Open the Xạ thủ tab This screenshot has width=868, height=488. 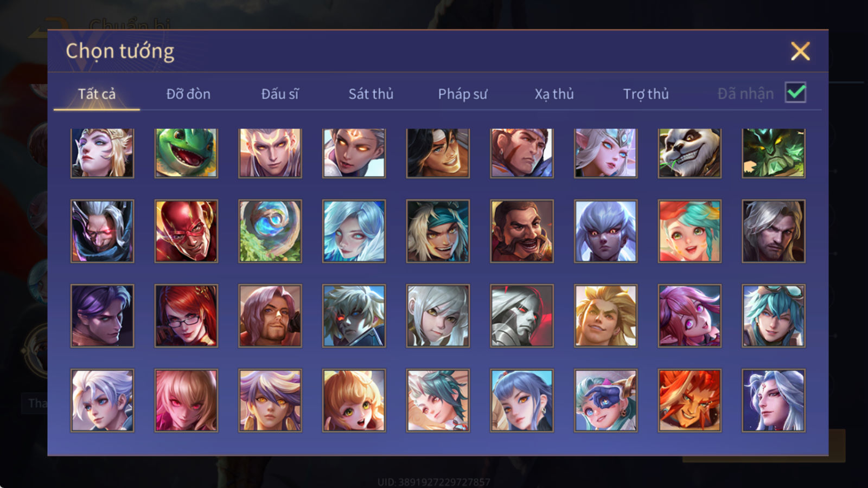point(554,94)
